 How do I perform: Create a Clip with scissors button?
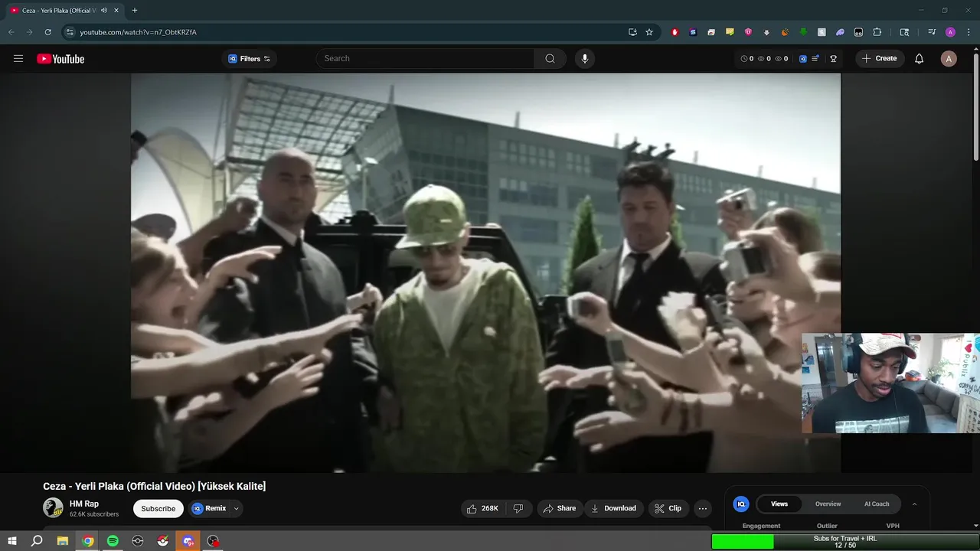[668, 508]
